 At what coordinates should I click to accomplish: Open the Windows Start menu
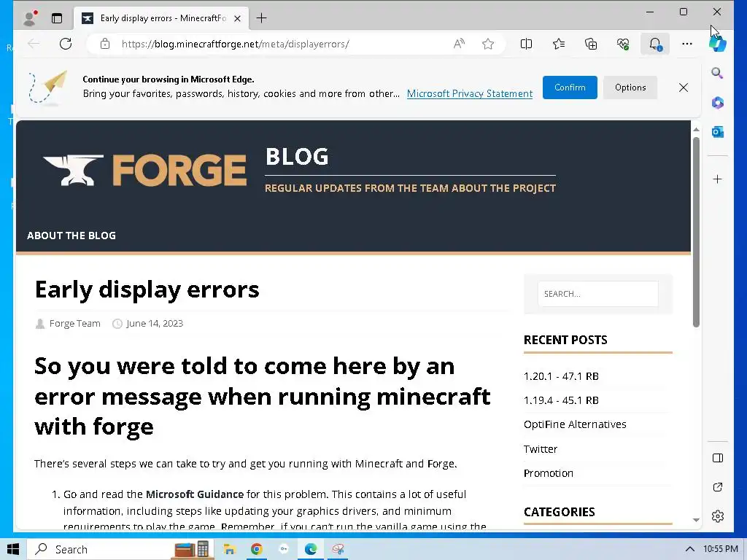13,550
